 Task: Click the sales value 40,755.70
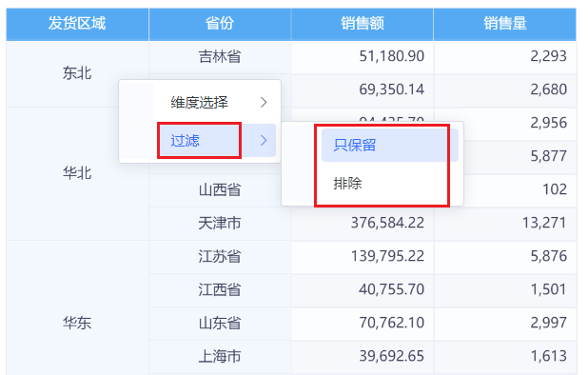point(391,289)
